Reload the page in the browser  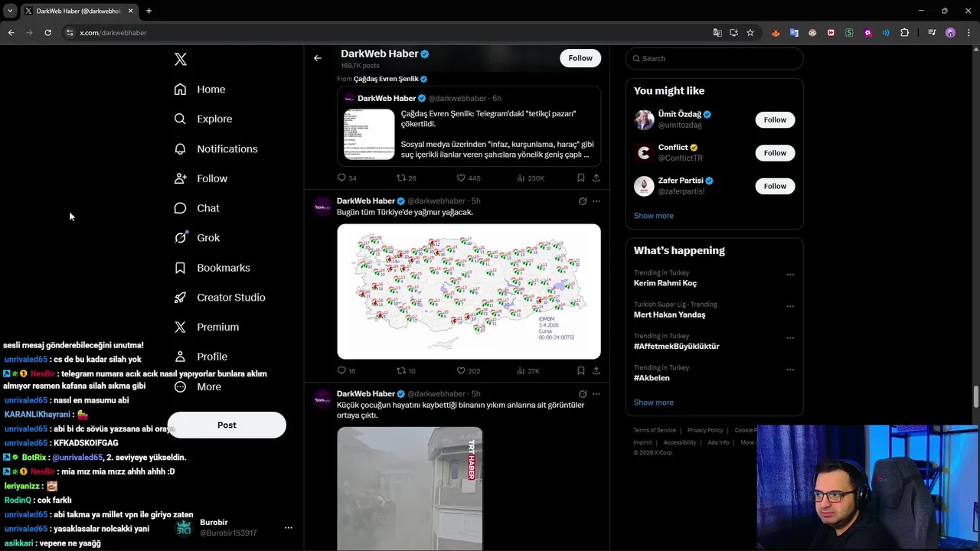[47, 33]
